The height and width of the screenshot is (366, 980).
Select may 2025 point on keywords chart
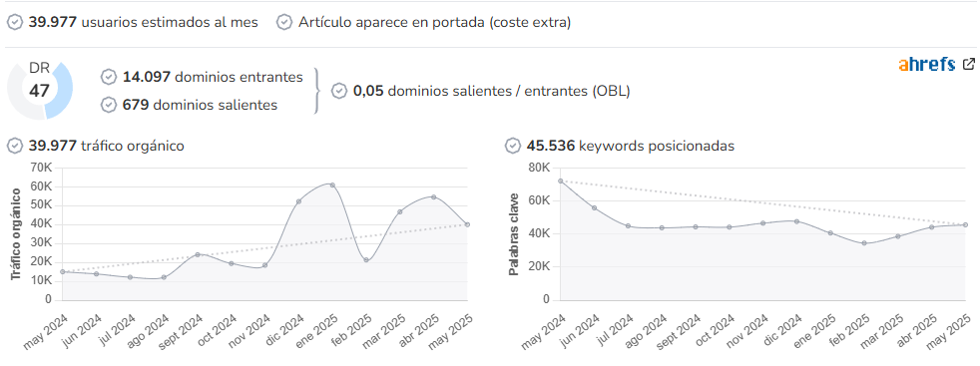pyautogui.click(x=966, y=224)
